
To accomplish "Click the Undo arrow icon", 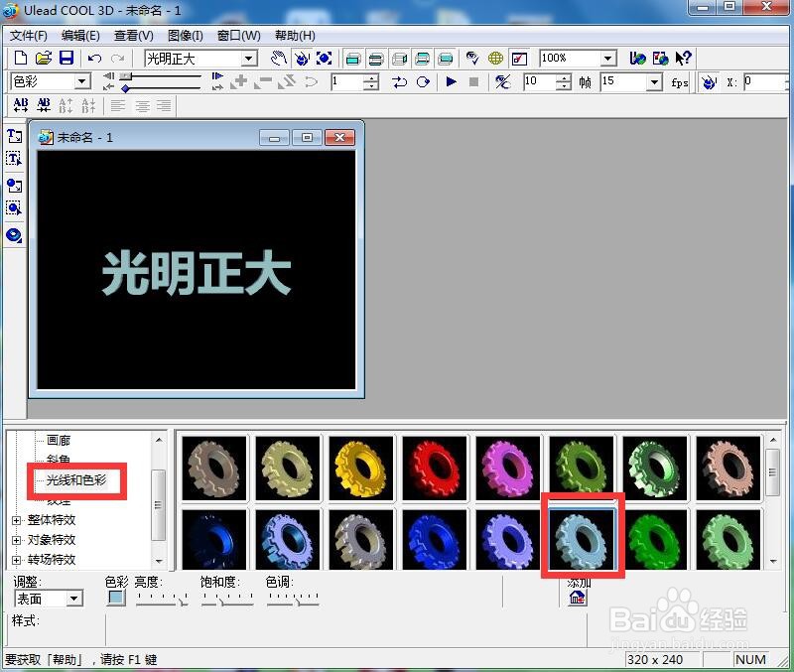I will click(x=94, y=59).
